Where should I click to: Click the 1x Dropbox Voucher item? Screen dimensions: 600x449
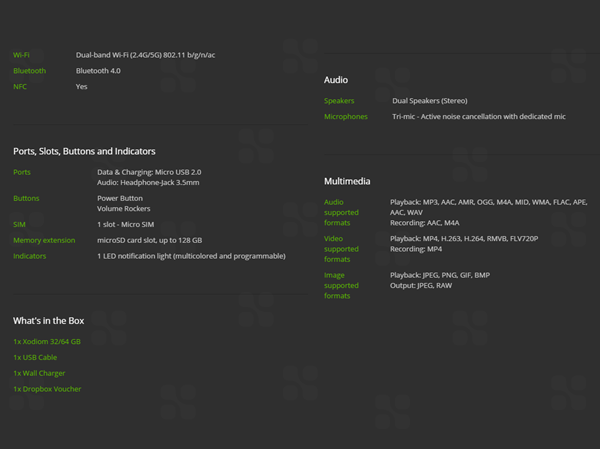(x=47, y=389)
